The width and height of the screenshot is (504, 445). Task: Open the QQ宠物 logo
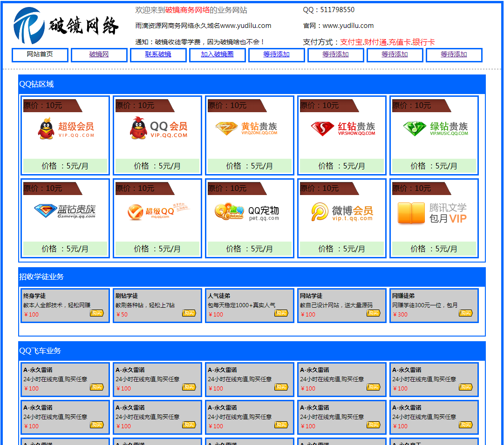[x=247, y=211]
